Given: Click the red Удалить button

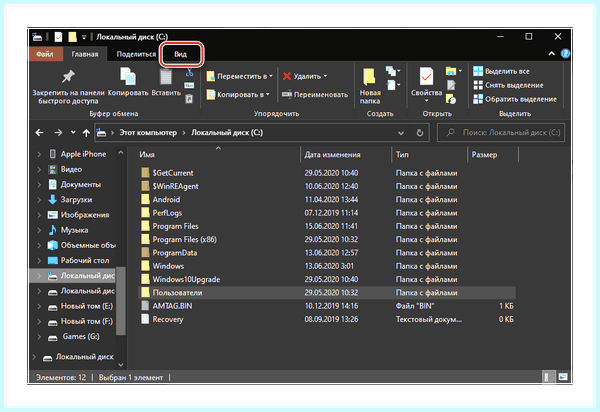Looking at the screenshot, I should pyautogui.click(x=305, y=76).
